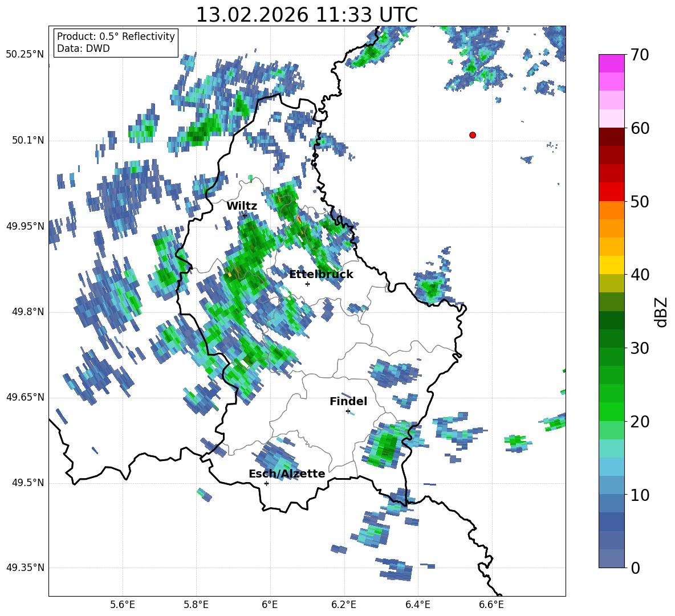Click the 6.6°E longitude tick label
The height and width of the screenshot is (616, 675).
[491, 605]
